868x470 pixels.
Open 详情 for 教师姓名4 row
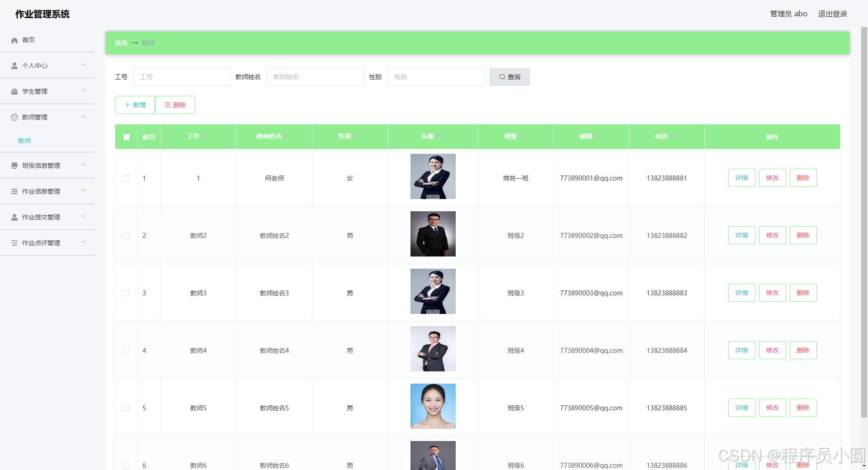click(x=741, y=350)
